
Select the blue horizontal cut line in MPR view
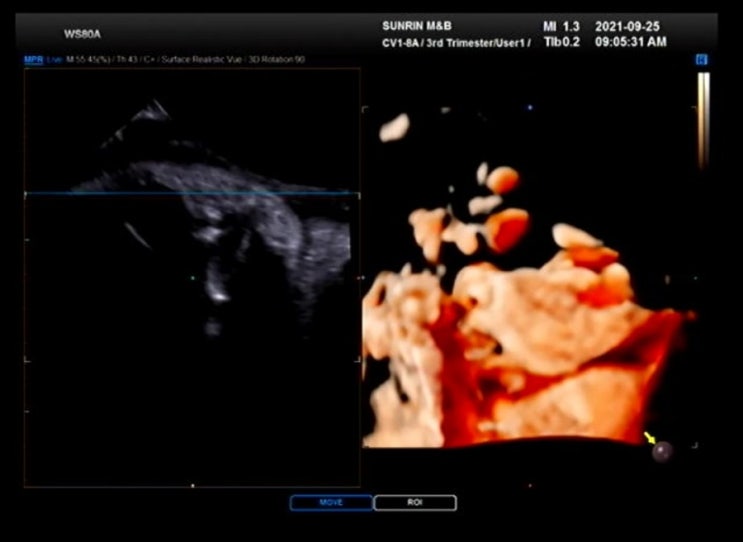click(x=192, y=193)
